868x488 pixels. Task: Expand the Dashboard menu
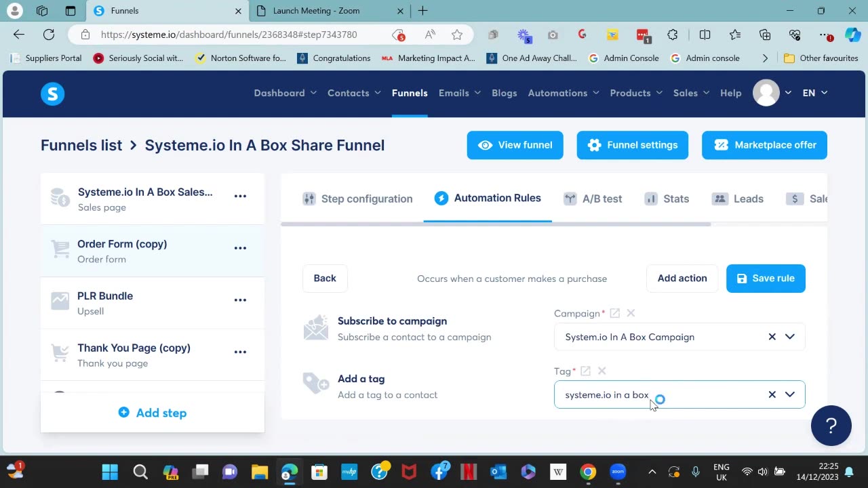pyautogui.click(x=285, y=93)
